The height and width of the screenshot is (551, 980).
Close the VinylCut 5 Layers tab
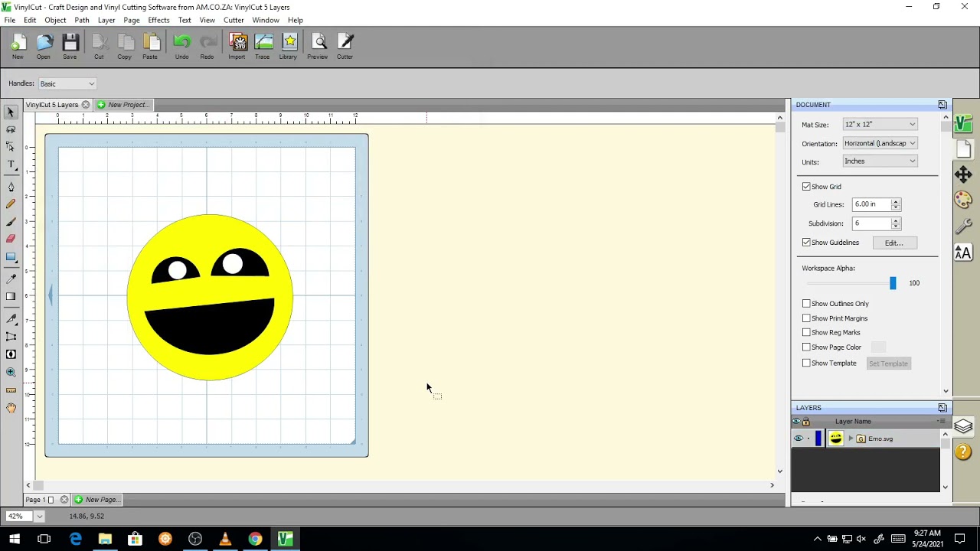86,105
